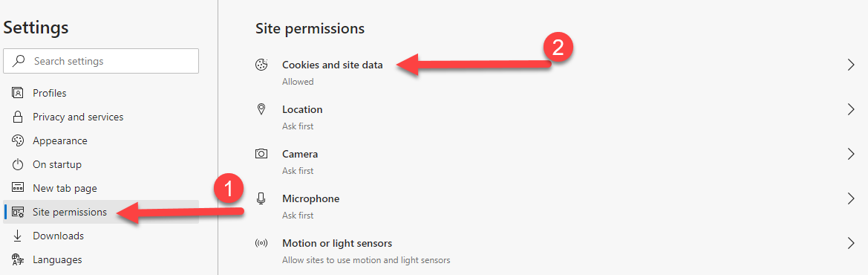Expand the Camera permission chevron

(852, 154)
